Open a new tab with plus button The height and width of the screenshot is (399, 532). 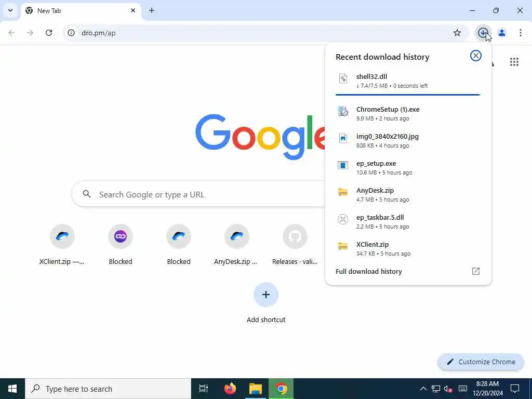coord(152,10)
